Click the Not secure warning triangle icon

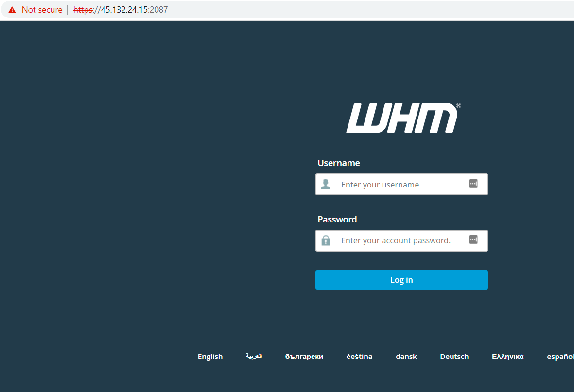[x=12, y=10]
